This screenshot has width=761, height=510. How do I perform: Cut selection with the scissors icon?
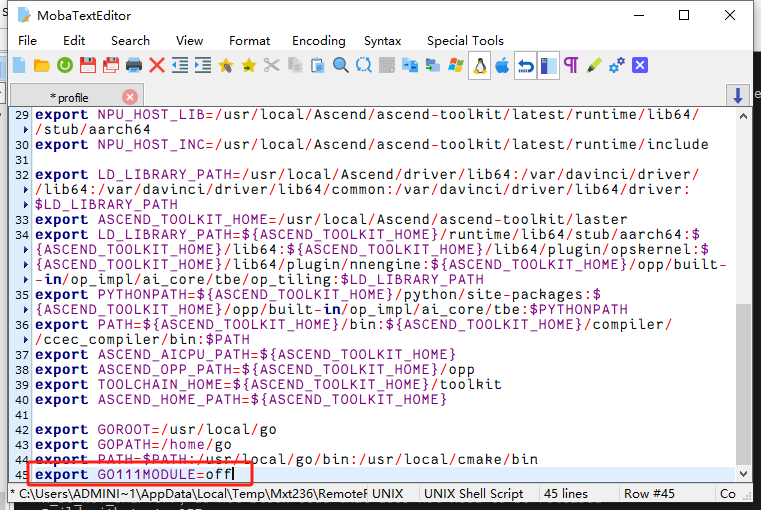point(272,66)
